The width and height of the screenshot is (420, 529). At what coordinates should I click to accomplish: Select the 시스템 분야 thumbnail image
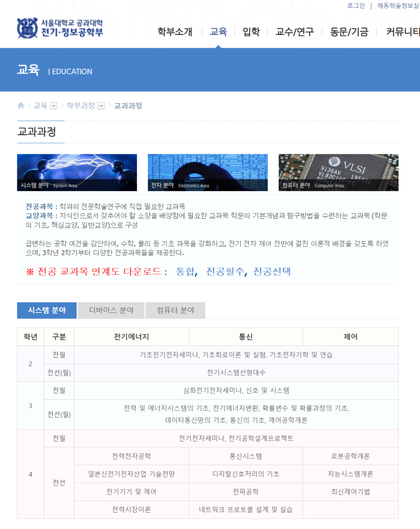point(77,172)
